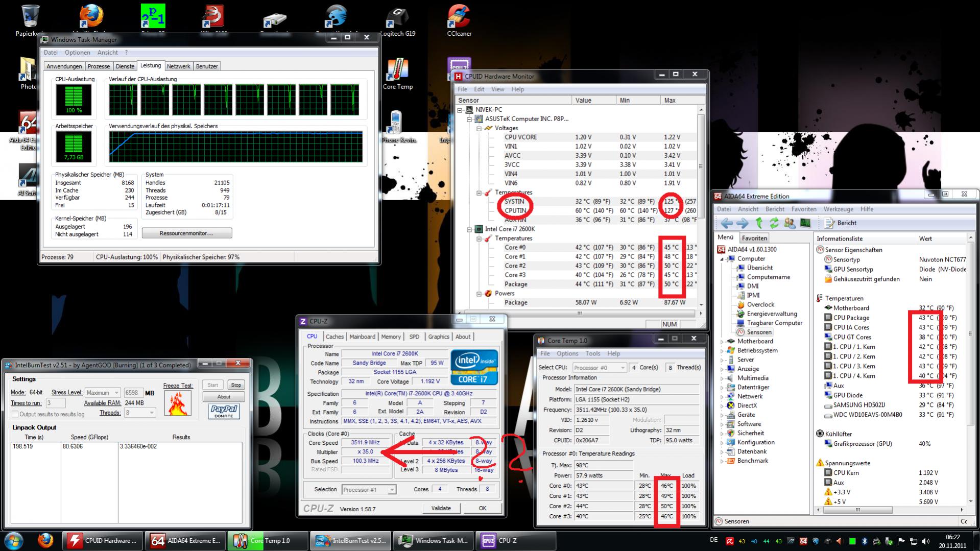Open the Core Temp desktop shortcut

(x=397, y=74)
